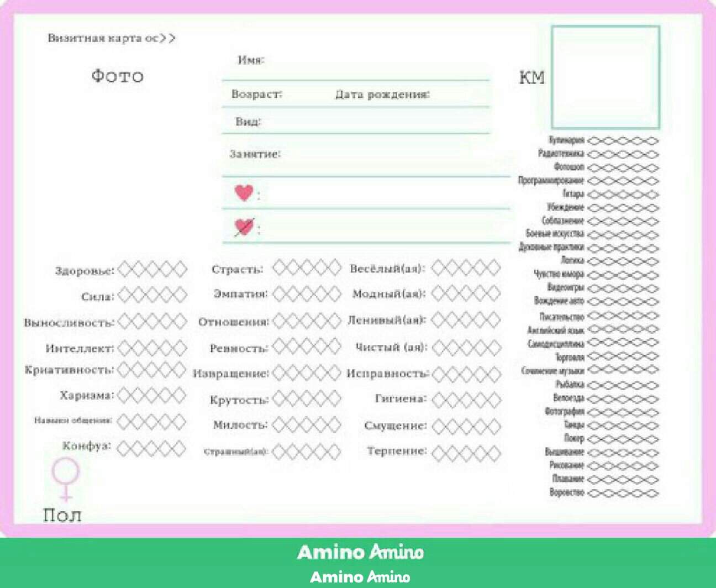
Task: Click the 'Страшный(ая):' label
Action: pyautogui.click(x=236, y=452)
